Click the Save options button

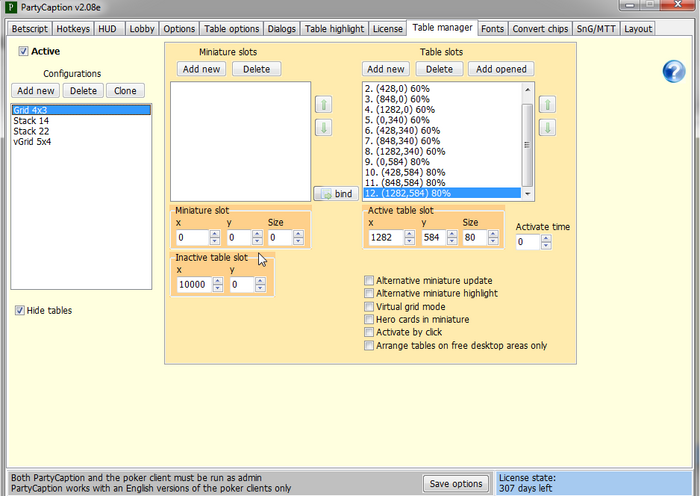coord(456,483)
